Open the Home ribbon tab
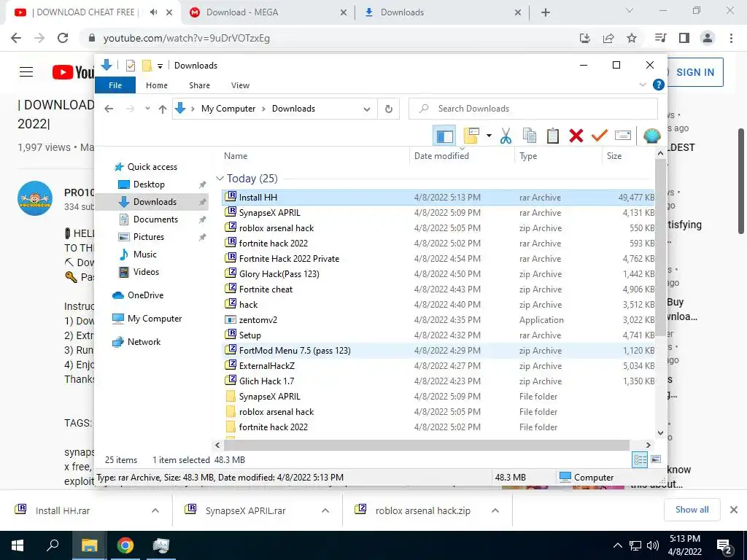The height and width of the screenshot is (560, 747). click(x=157, y=85)
